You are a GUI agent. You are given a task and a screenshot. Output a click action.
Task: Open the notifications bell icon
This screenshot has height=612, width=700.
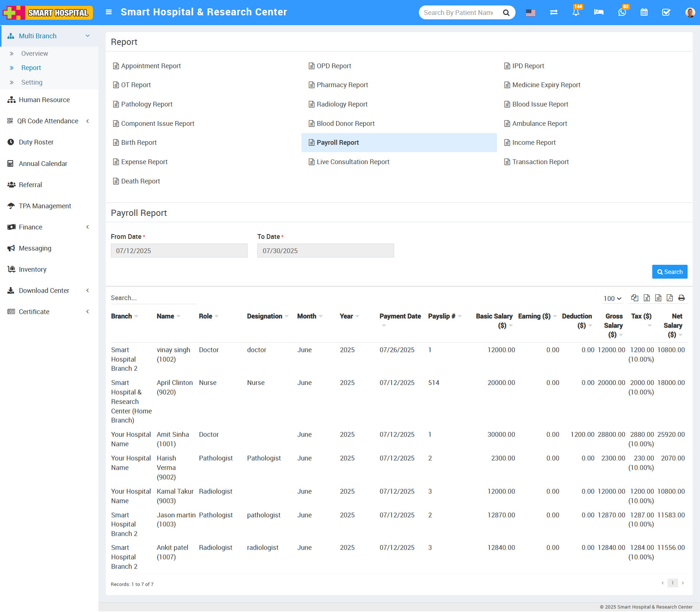click(x=576, y=12)
